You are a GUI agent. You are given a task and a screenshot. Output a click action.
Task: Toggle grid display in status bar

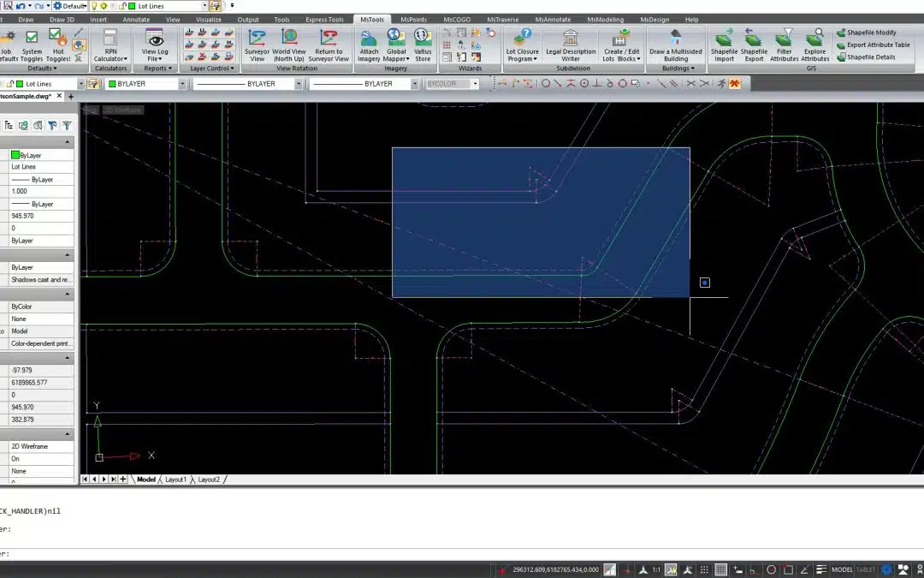(x=721, y=569)
